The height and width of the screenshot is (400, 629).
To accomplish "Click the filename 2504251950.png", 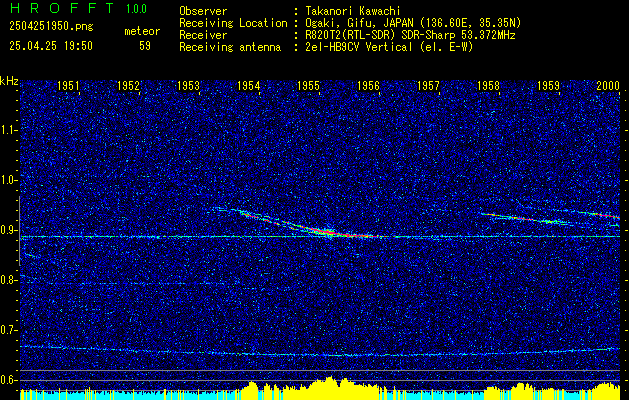I will coord(51,26).
